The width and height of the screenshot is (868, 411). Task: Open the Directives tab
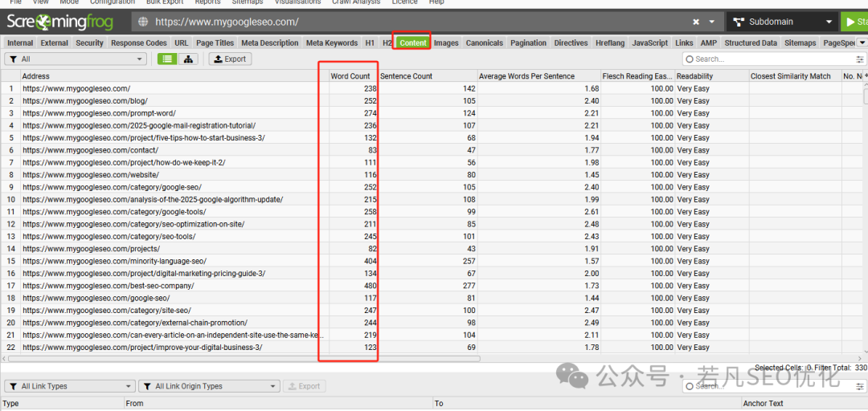coord(571,43)
